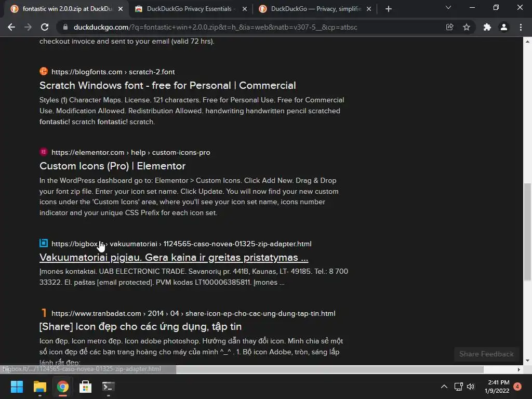Screen dimensions: 532x399
Task: Click scrollbar down arrow
Action: [x=527, y=361]
